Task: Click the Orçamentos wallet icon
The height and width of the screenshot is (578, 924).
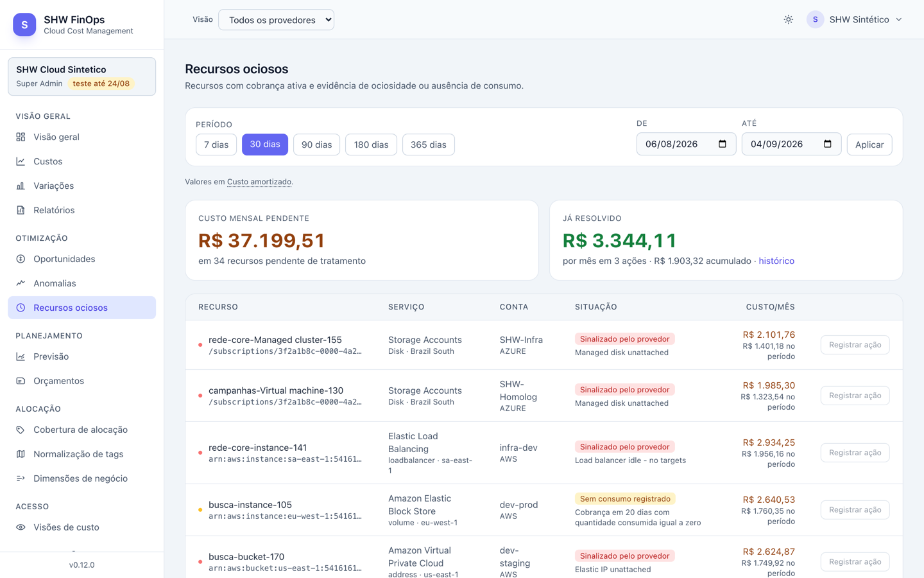Action: tap(21, 381)
